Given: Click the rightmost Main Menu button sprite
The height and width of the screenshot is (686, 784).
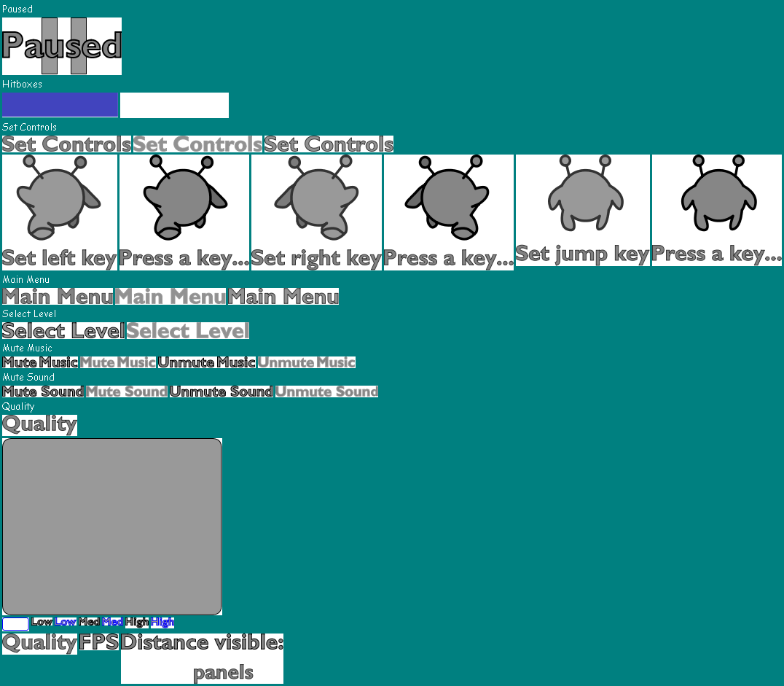Looking at the screenshot, I should coord(283,297).
